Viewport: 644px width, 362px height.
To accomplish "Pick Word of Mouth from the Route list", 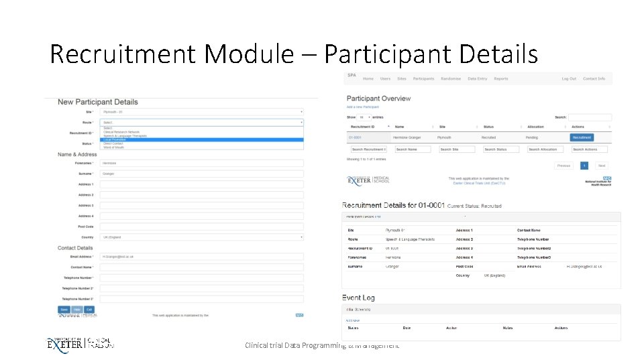I will point(114,147).
